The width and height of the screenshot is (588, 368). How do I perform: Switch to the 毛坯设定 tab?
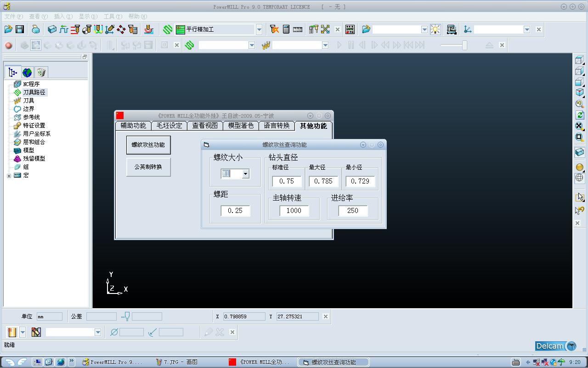tap(169, 126)
